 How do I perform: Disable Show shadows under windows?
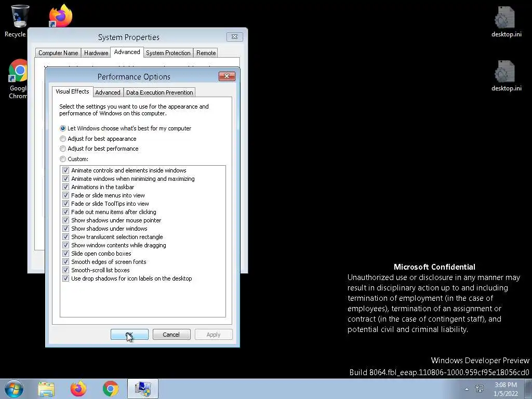click(x=65, y=229)
